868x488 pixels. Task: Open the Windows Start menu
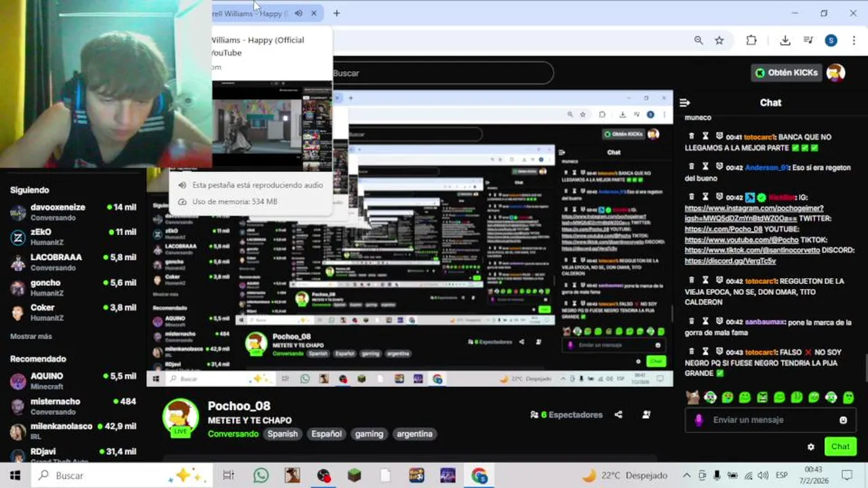15,476
